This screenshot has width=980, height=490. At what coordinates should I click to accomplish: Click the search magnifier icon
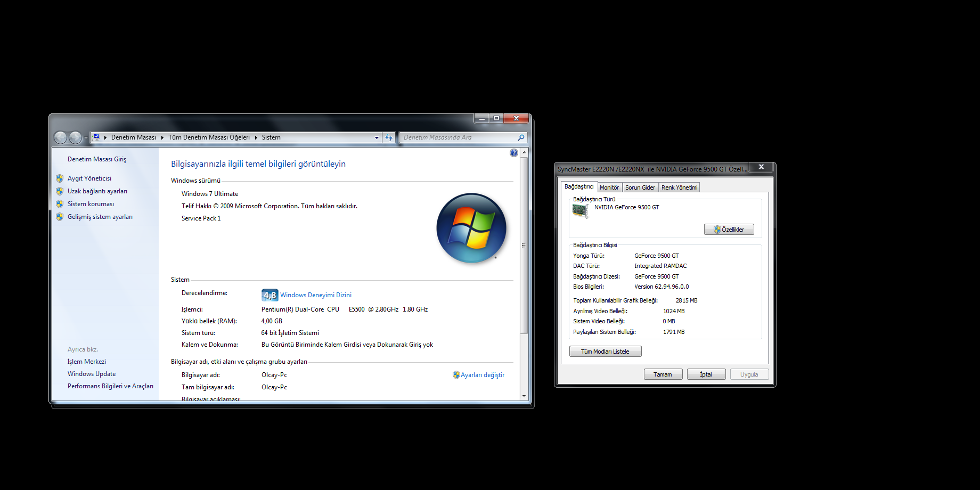pyautogui.click(x=521, y=137)
